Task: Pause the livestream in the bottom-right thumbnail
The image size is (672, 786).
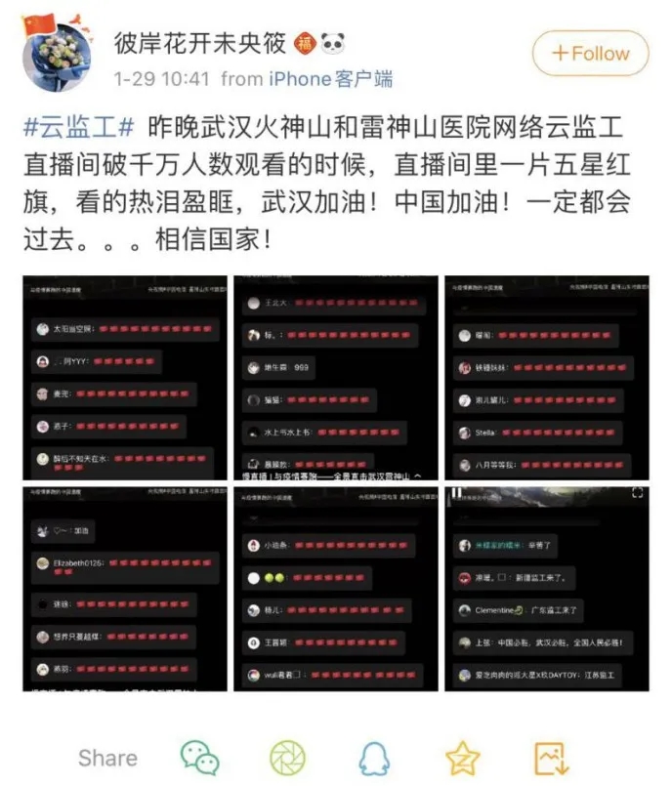Action: pyautogui.click(x=457, y=493)
